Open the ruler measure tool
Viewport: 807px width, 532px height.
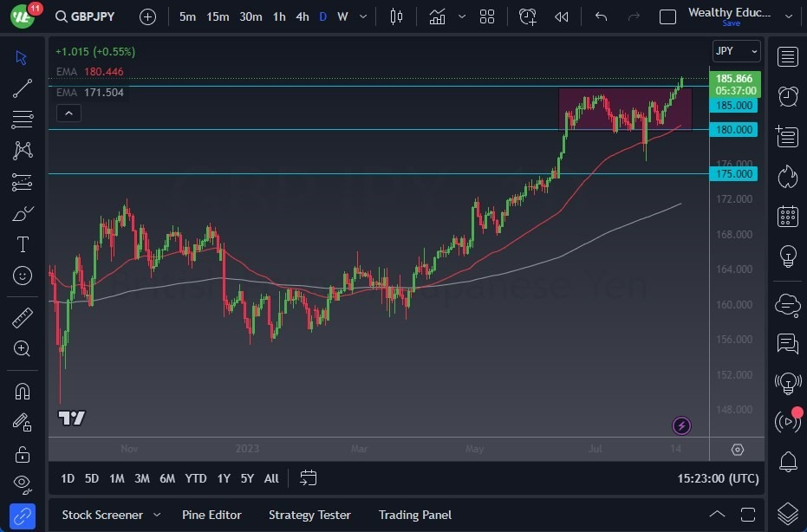22,317
